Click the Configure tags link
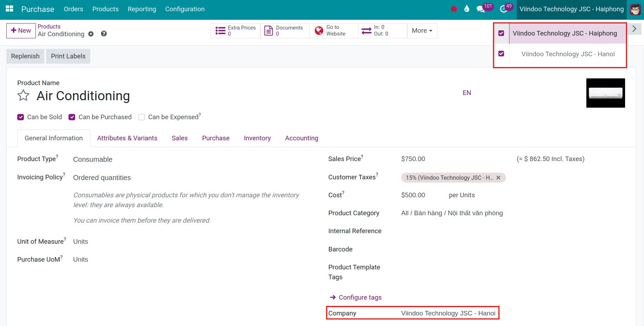The height and width of the screenshot is (326, 644). point(356,298)
